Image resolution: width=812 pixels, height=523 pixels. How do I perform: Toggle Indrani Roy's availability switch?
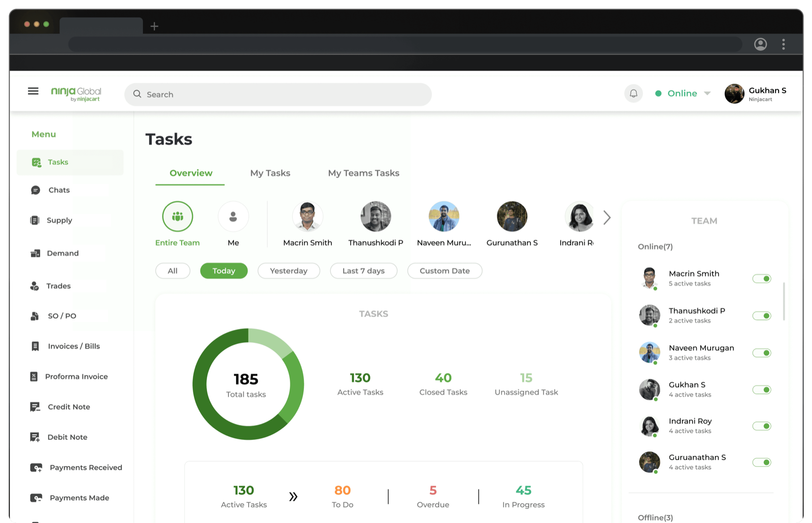[x=762, y=426]
